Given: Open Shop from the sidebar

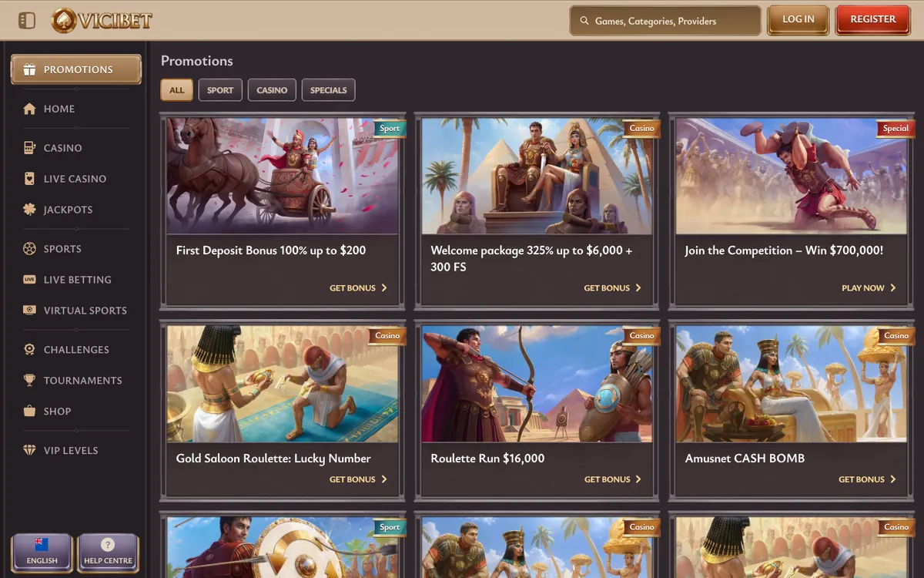Looking at the screenshot, I should coord(76,411).
